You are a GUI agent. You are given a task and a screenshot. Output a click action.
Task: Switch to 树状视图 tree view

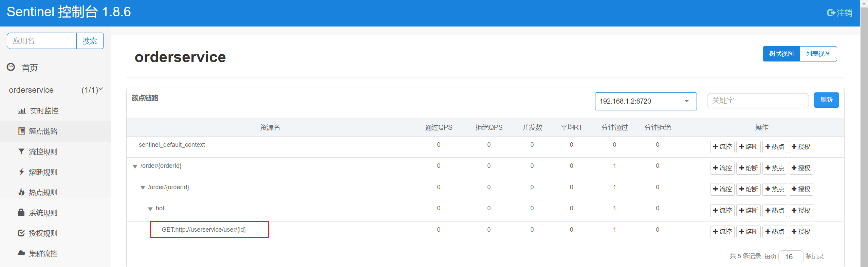781,54
